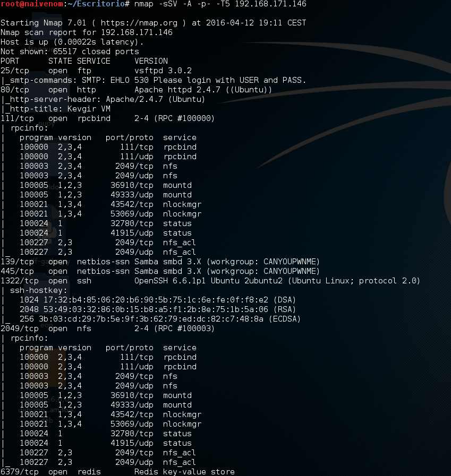Image resolution: width=451 pixels, height=476 pixels.
Task: Click the '2-4 (RPC #100000)' version text
Action: tap(174, 118)
